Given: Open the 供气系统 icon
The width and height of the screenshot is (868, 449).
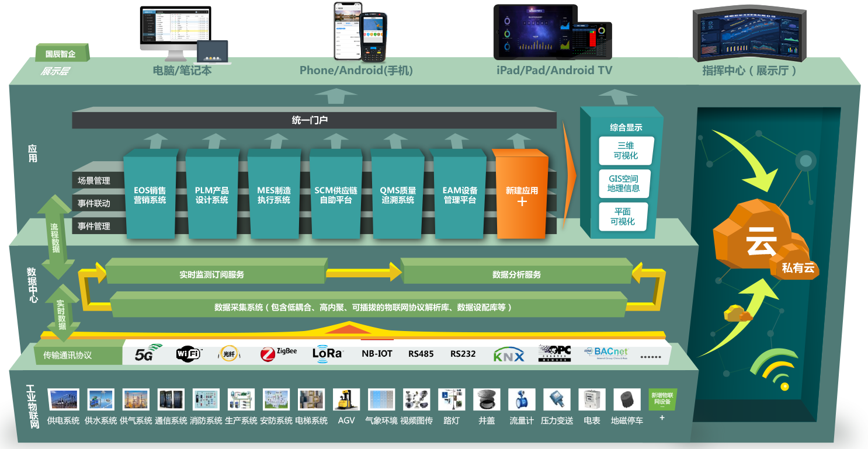Looking at the screenshot, I should (x=136, y=400).
